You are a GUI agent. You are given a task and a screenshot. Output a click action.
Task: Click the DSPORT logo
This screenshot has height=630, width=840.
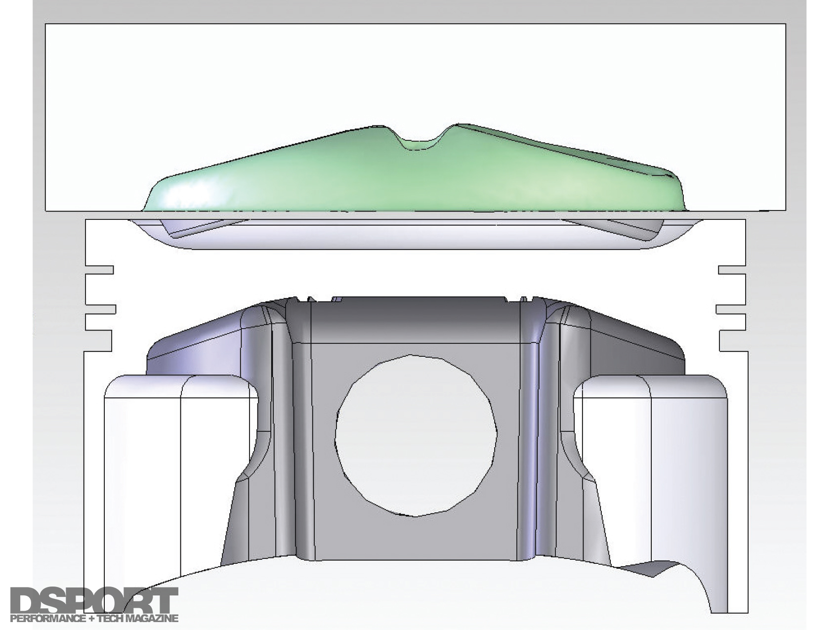click(94, 600)
